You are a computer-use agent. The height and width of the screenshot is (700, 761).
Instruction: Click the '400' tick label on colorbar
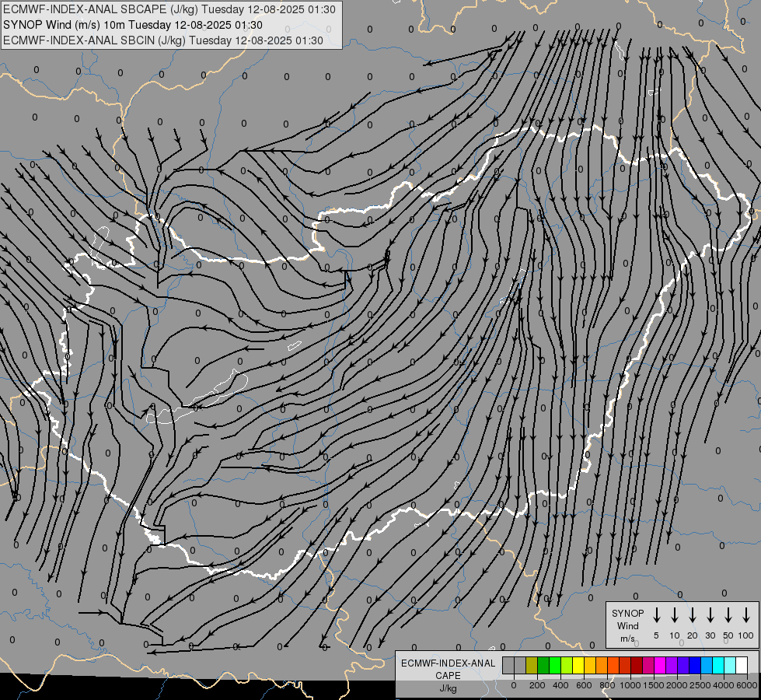[x=560, y=685]
